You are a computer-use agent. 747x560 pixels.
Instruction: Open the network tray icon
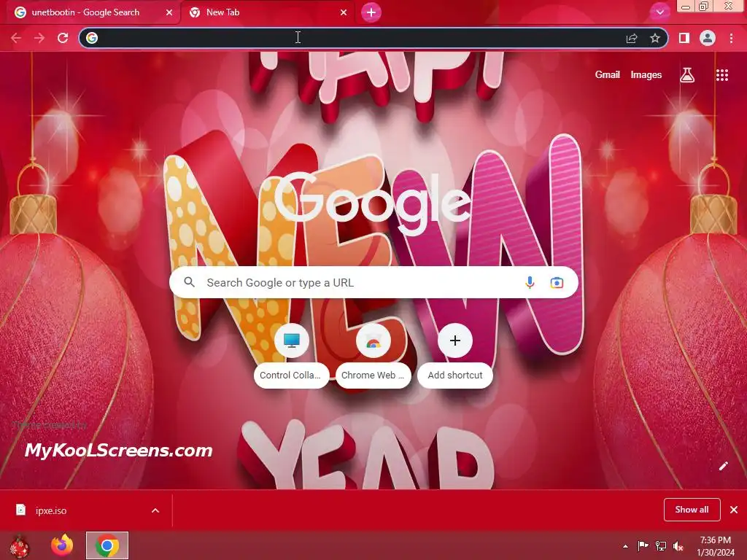point(661,546)
